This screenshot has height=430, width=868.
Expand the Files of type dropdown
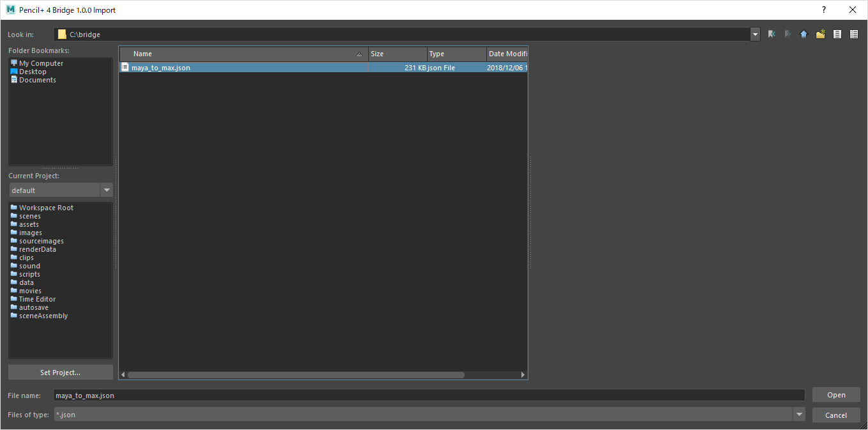pyautogui.click(x=799, y=415)
